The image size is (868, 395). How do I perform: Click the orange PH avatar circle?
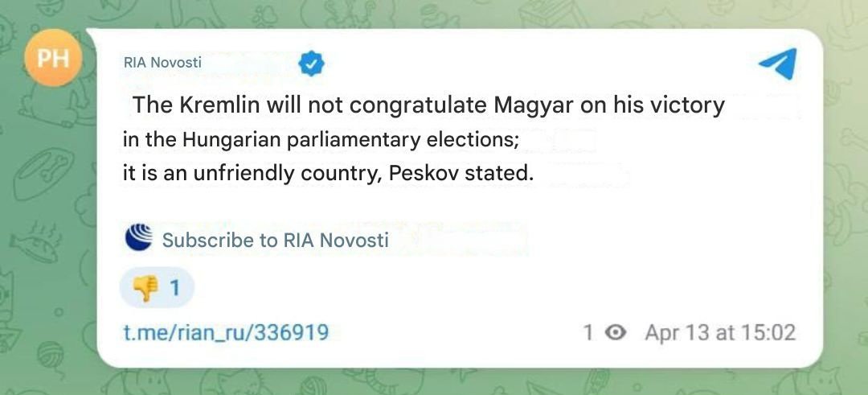[x=53, y=56]
